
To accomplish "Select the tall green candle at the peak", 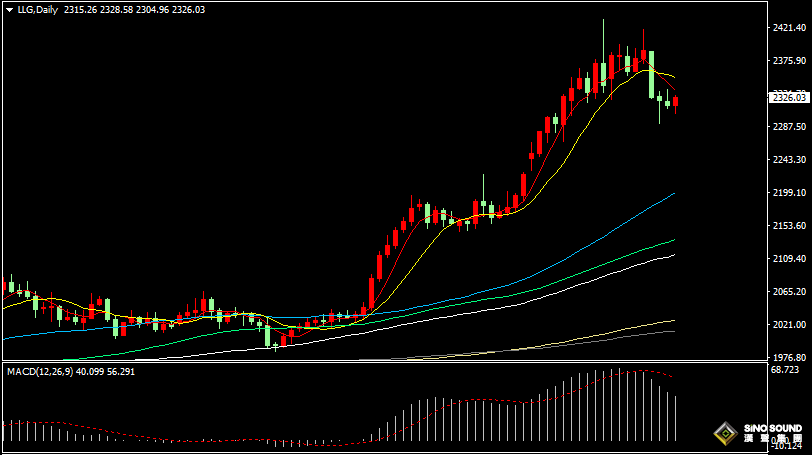I will pyautogui.click(x=651, y=75).
